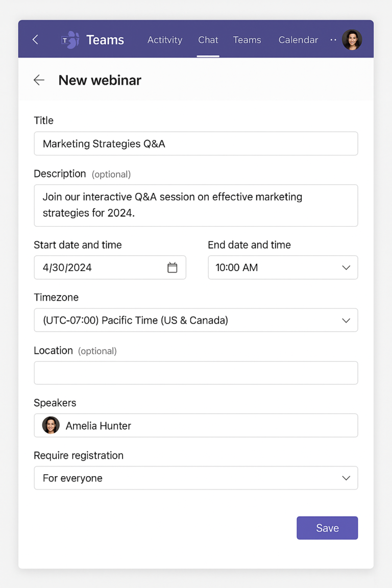Open the calendar date picker icon
The height and width of the screenshot is (588, 392).
(173, 267)
